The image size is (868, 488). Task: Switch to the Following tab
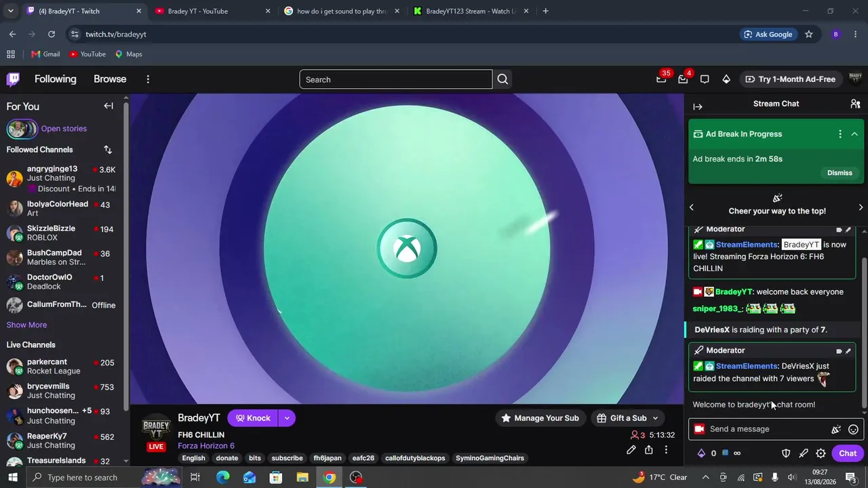(x=55, y=79)
